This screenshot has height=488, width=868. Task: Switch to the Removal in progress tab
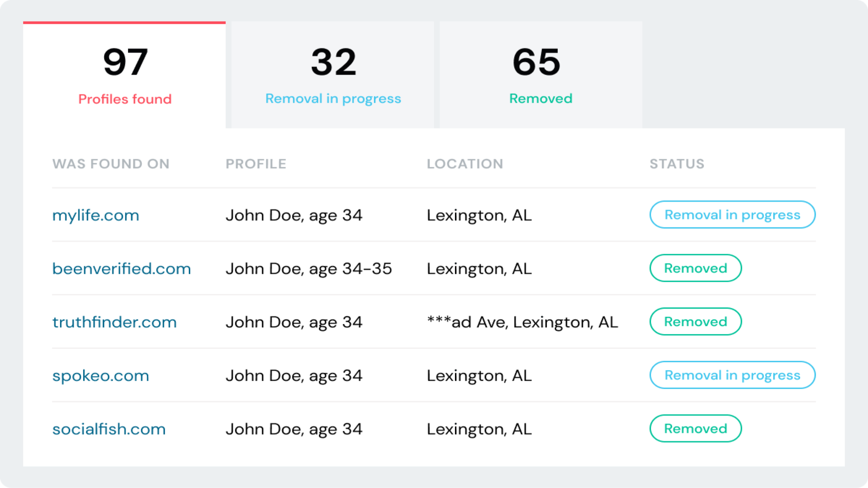coord(333,75)
